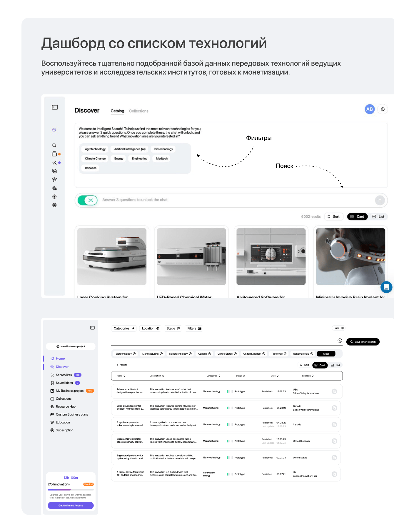394x532 pixels.
Task: Open Sort above the 6 results table
Action: (304, 365)
